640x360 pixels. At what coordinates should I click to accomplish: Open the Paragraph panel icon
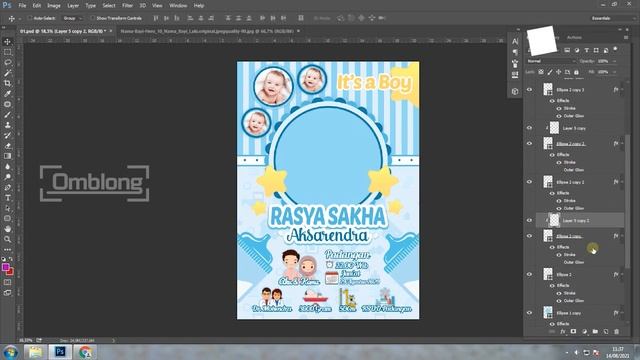[515, 52]
